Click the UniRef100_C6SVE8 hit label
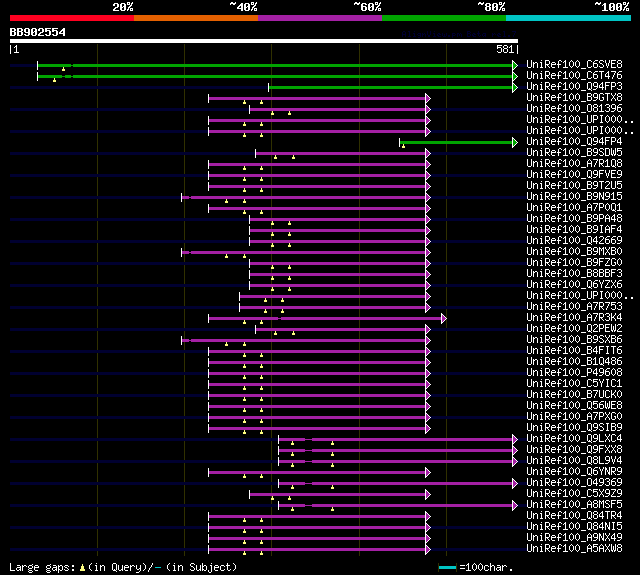The width and height of the screenshot is (640, 575). pyautogui.click(x=574, y=64)
